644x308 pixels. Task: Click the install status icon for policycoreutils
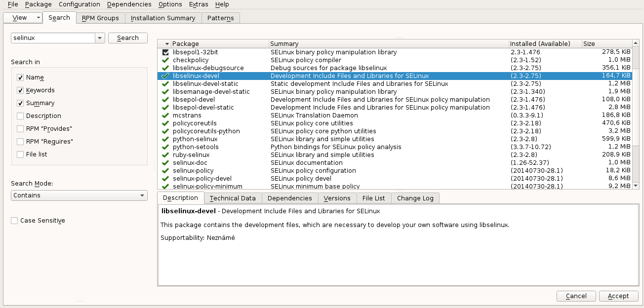pos(165,123)
